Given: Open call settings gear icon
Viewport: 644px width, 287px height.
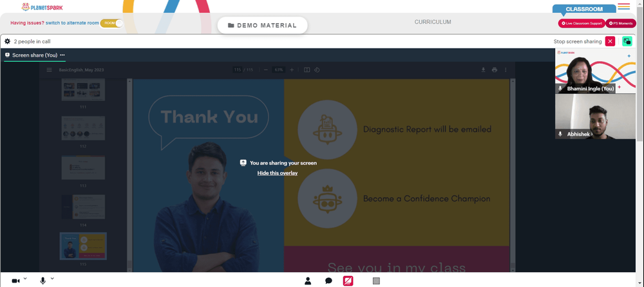Looking at the screenshot, I should click(7, 41).
